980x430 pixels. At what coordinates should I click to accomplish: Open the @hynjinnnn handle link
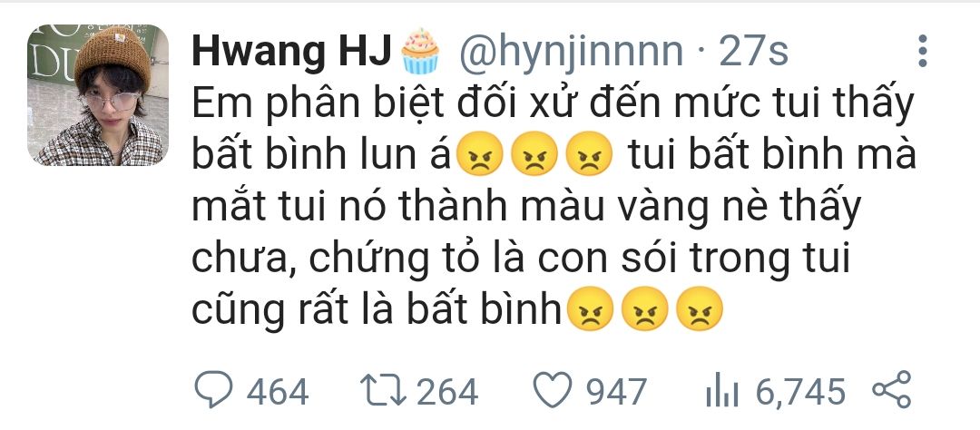pyautogui.click(x=572, y=53)
